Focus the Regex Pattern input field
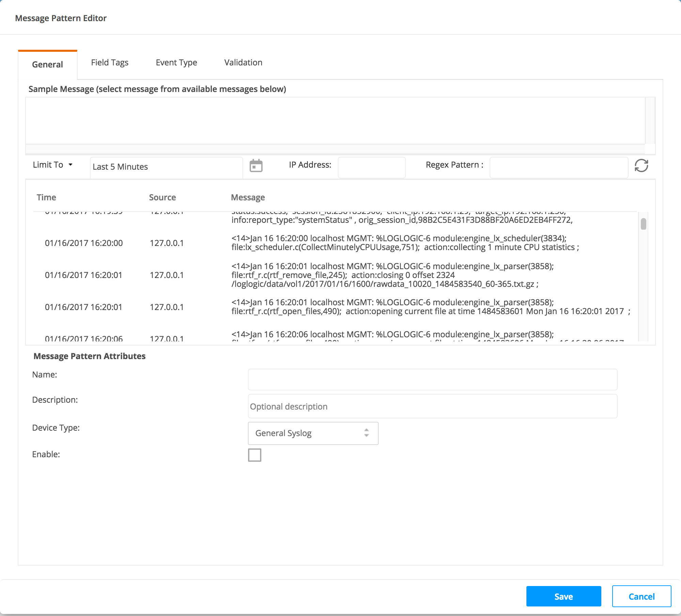Viewport: 681px width, 616px height. pos(559,167)
